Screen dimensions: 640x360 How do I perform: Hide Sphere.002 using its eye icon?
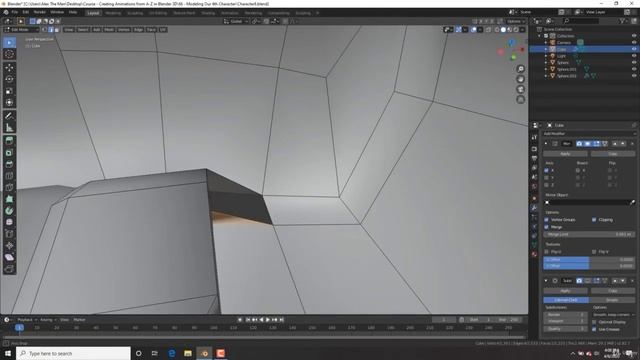point(634,76)
